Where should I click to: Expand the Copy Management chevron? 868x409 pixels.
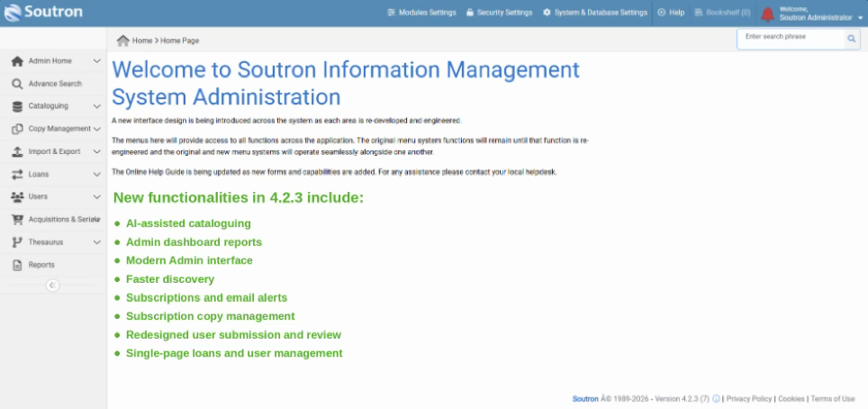point(97,129)
